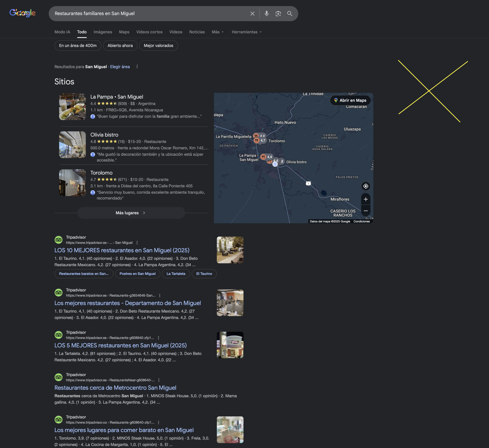
Task: Switch to Noticias tab
Action: point(197,32)
